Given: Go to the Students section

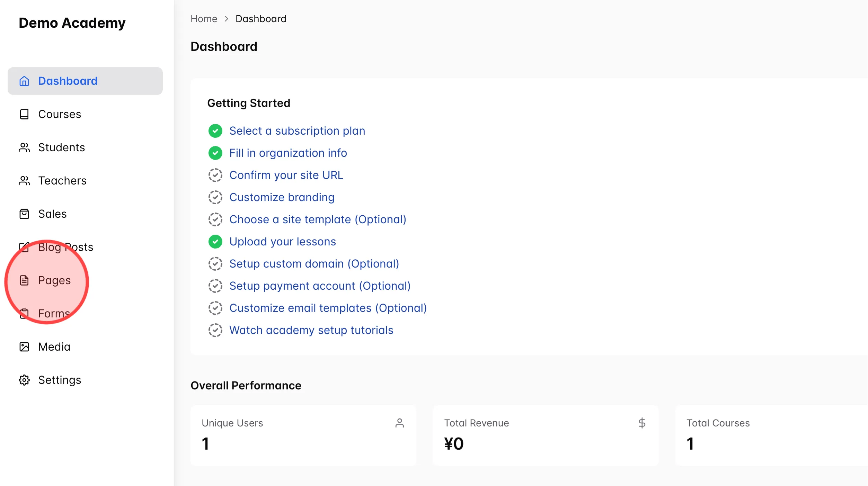Looking at the screenshot, I should click(85, 147).
